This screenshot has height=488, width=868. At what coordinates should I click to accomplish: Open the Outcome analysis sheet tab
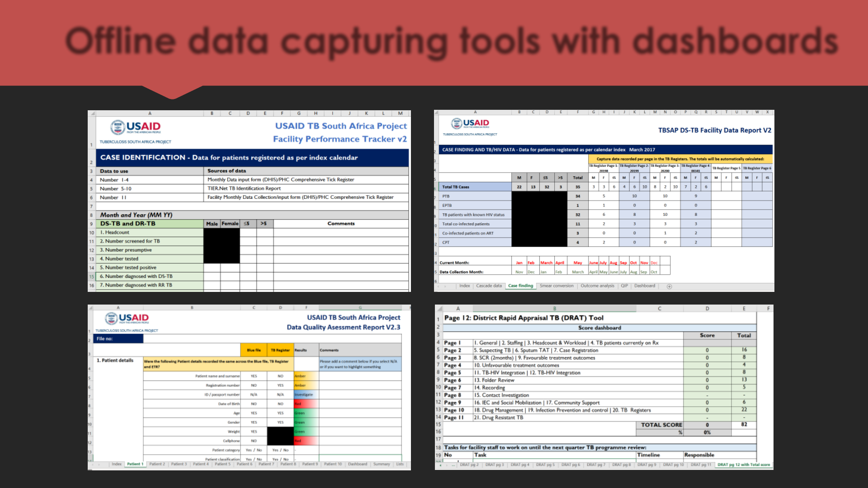pyautogui.click(x=597, y=286)
